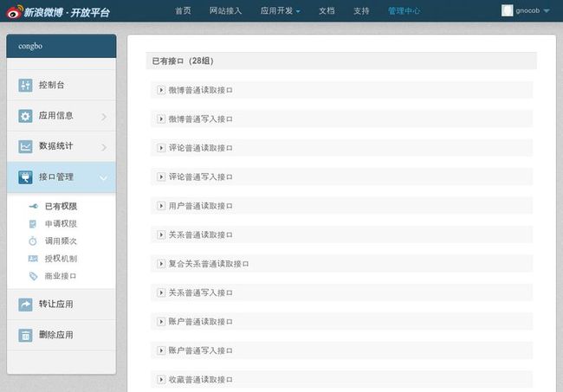Click the card icon beside 授权机制
The height and width of the screenshot is (392, 563).
point(33,259)
